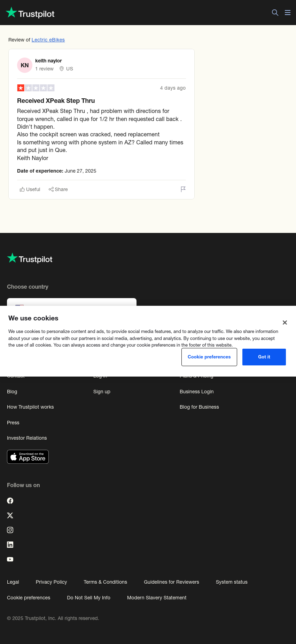Click the 'Follow us on' heading
Image resolution: width=296 pixels, height=644 pixels.
23,485
